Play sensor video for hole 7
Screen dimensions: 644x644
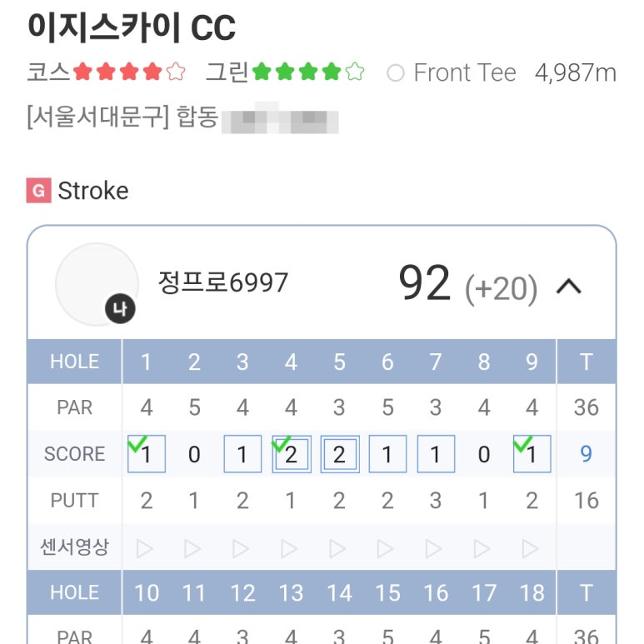(435, 548)
